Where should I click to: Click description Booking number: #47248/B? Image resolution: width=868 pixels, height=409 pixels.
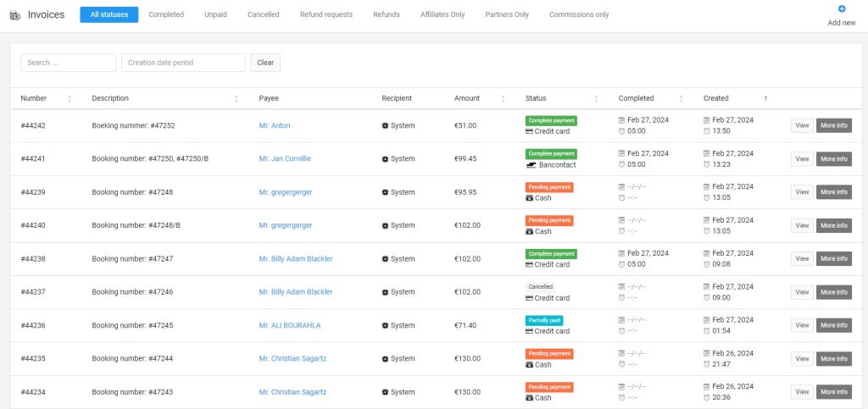pos(136,225)
